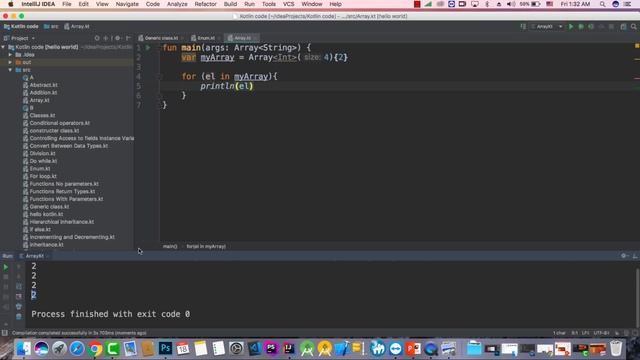Open Addition.kt in the project tree

tap(43, 93)
